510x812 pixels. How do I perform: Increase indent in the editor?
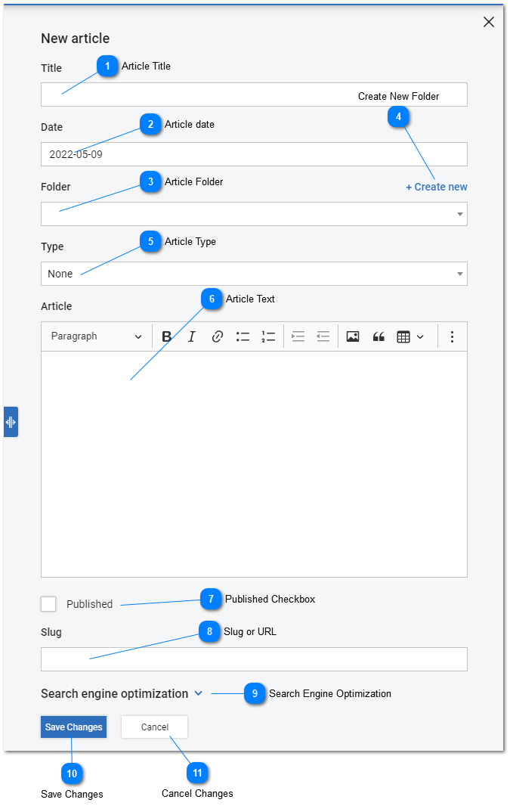pos(298,336)
